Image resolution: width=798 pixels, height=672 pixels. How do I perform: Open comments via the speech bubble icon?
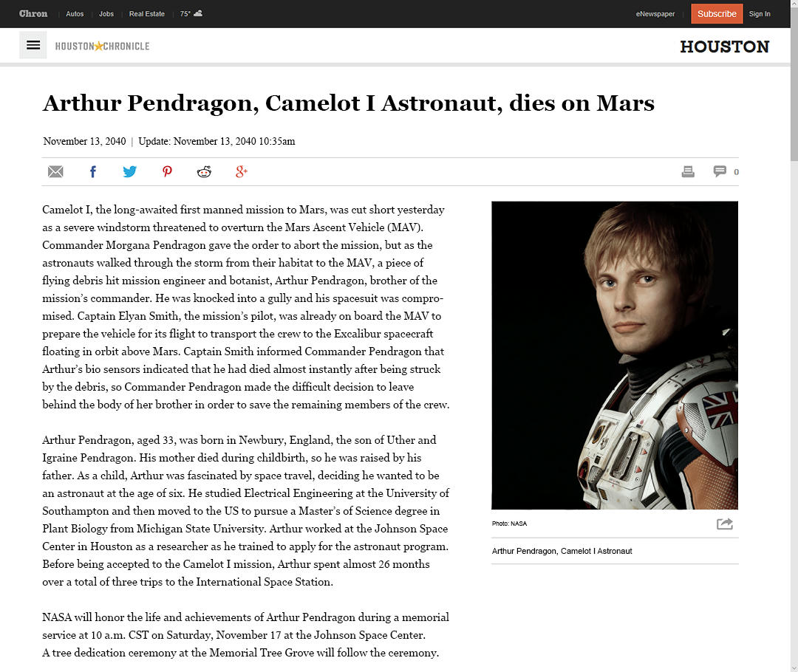click(x=720, y=171)
